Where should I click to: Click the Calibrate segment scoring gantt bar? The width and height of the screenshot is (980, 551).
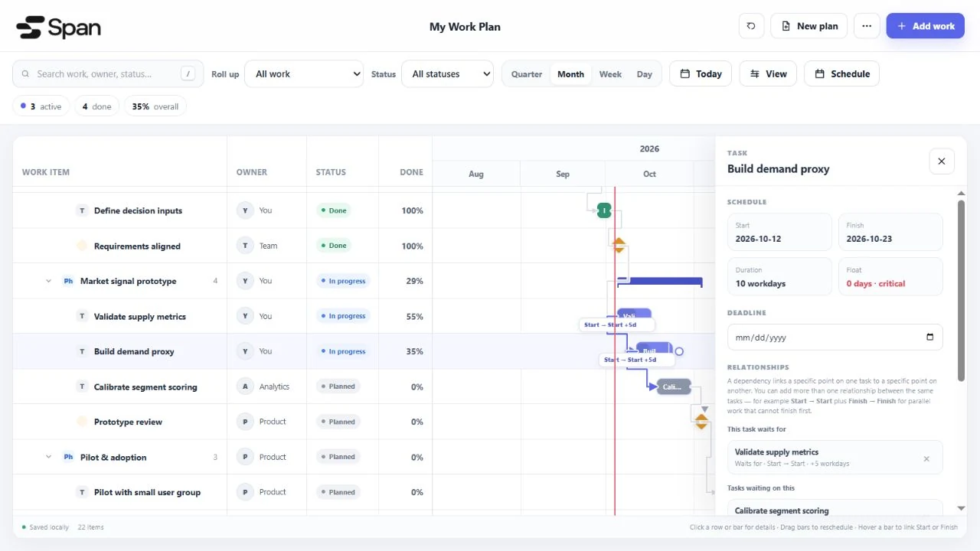(x=674, y=386)
